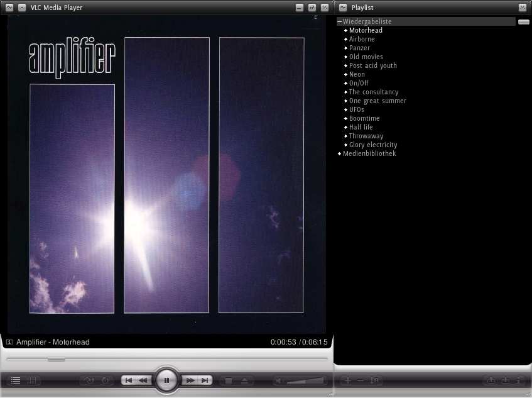
Task: Skip to the previous track
Action: 128,380
